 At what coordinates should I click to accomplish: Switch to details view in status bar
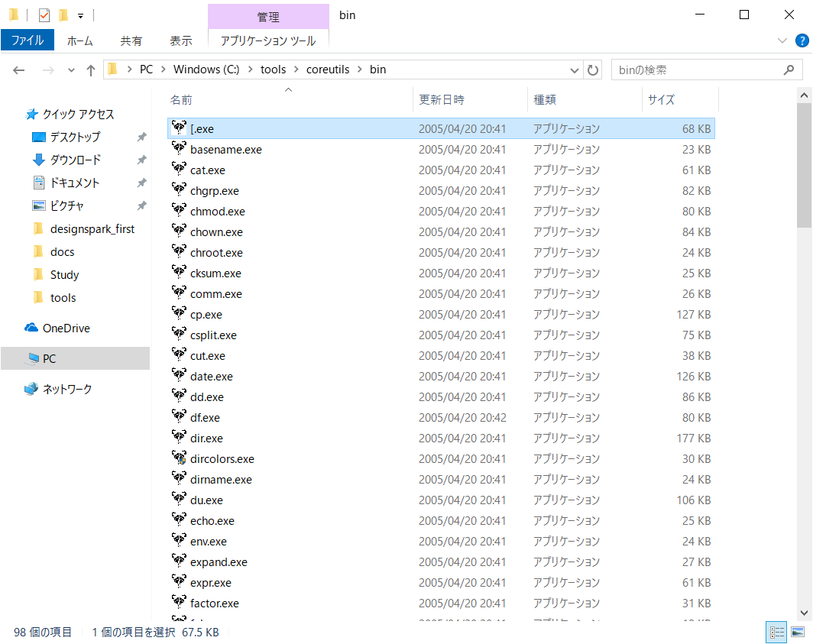[x=776, y=632]
